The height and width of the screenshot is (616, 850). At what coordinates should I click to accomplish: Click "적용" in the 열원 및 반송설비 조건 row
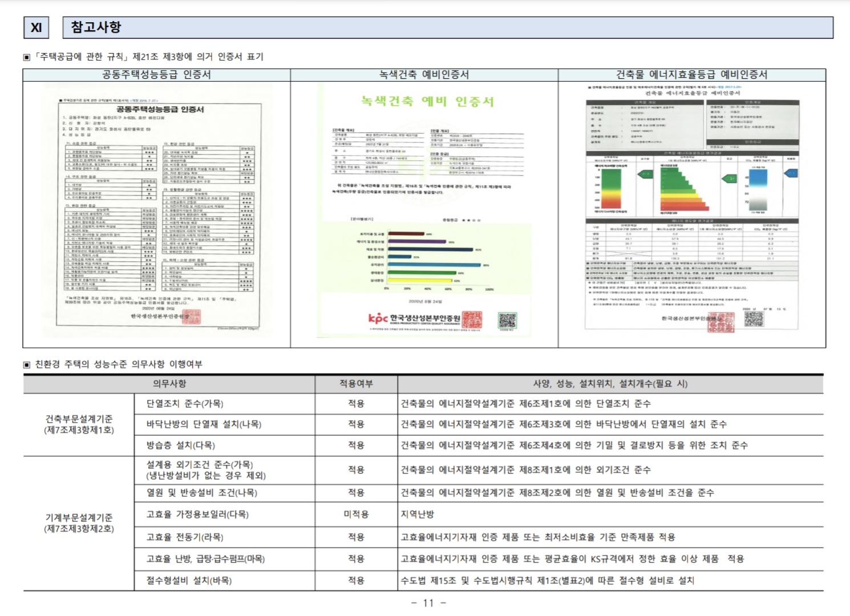(357, 492)
